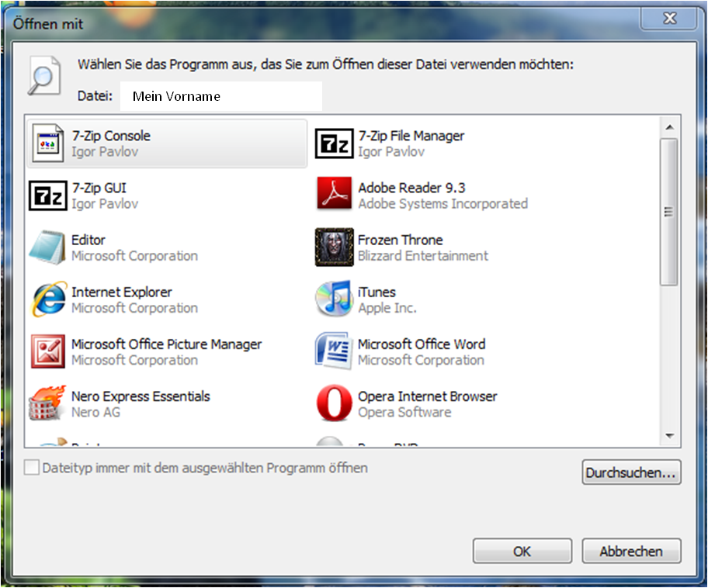Click the 'Frozen Throne' name text
This screenshot has height=588, width=708.
click(401, 240)
